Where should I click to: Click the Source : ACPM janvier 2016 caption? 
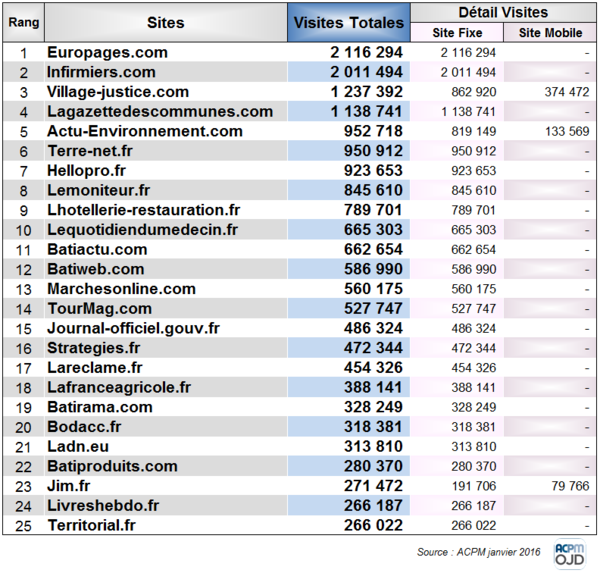point(478,552)
